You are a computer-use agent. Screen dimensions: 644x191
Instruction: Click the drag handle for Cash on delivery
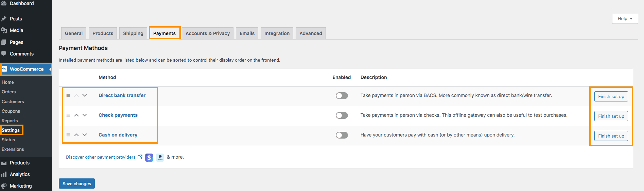coord(68,135)
